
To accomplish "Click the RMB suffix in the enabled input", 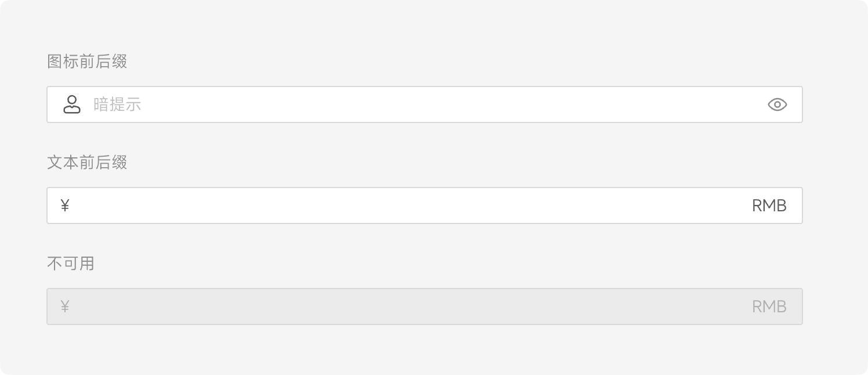I will pyautogui.click(x=769, y=205).
